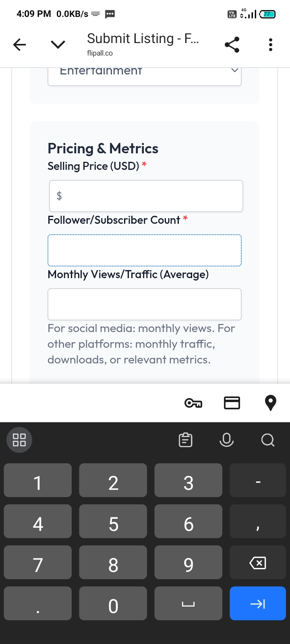Expand the page options chevron beside title
The image size is (290, 644).
[x=58, y=44]
